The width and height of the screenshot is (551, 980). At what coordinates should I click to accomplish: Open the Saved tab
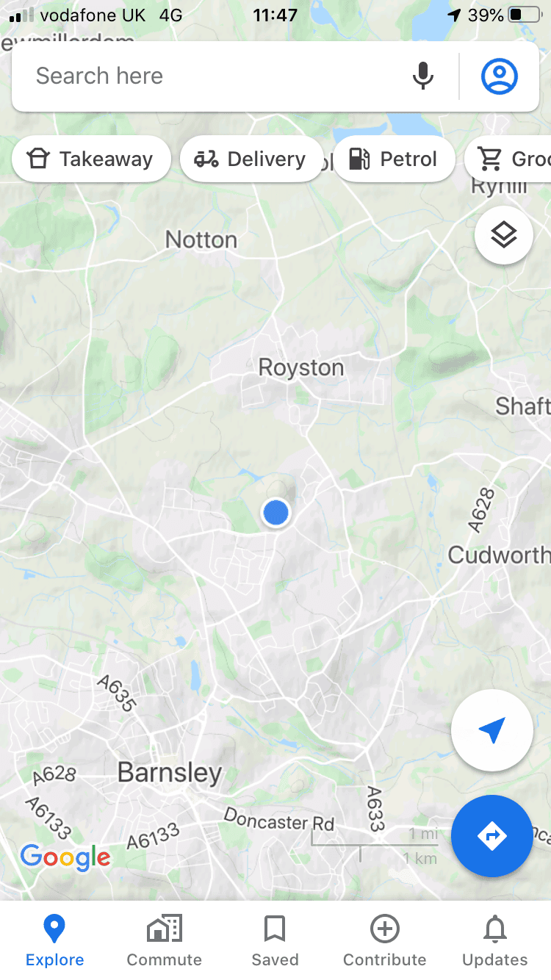(275, 940)
